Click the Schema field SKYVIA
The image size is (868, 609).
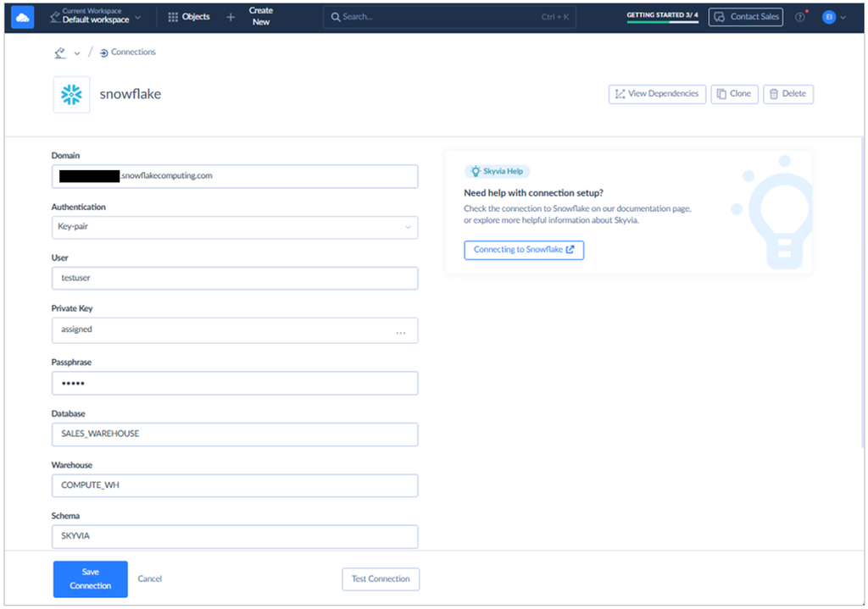(235, 536)
